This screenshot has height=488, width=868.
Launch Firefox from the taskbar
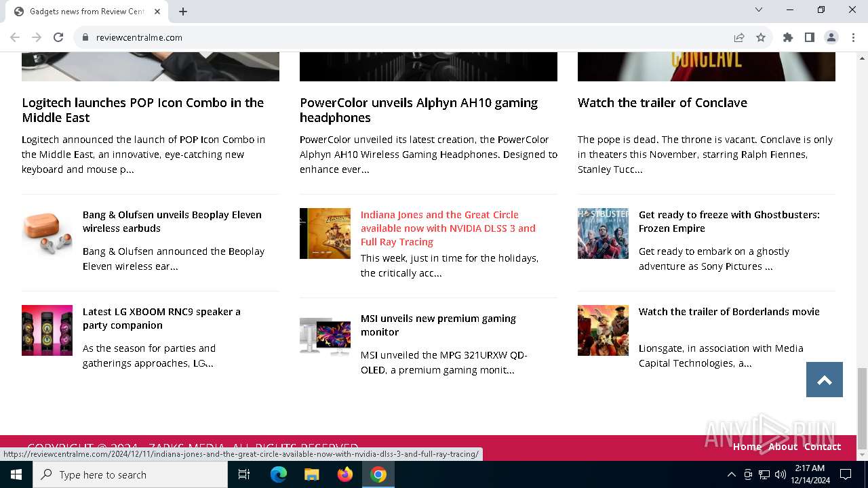click(x=345, y=474)
